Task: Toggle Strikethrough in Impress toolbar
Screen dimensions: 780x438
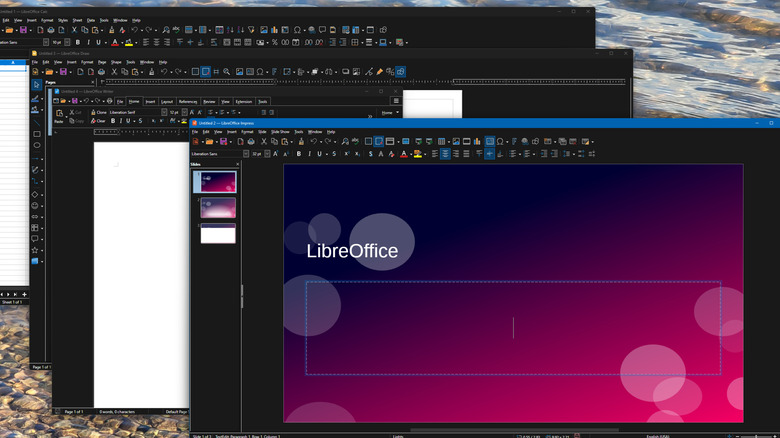Action: (334, 154)
